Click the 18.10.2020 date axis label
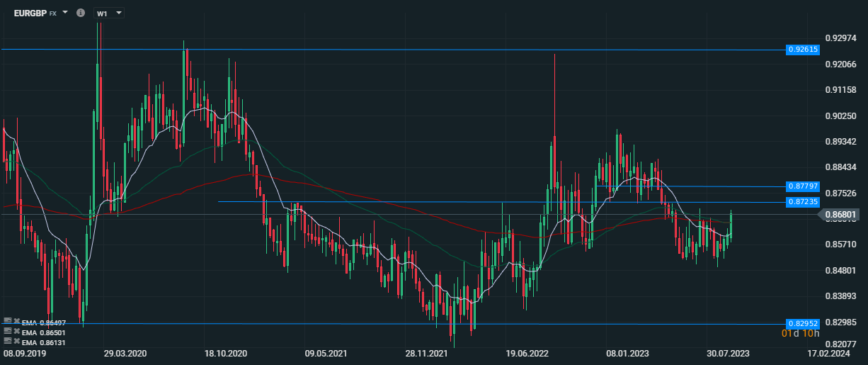This screenshot has height=365, width=868. pyautogui.click(x=224, y=353)
